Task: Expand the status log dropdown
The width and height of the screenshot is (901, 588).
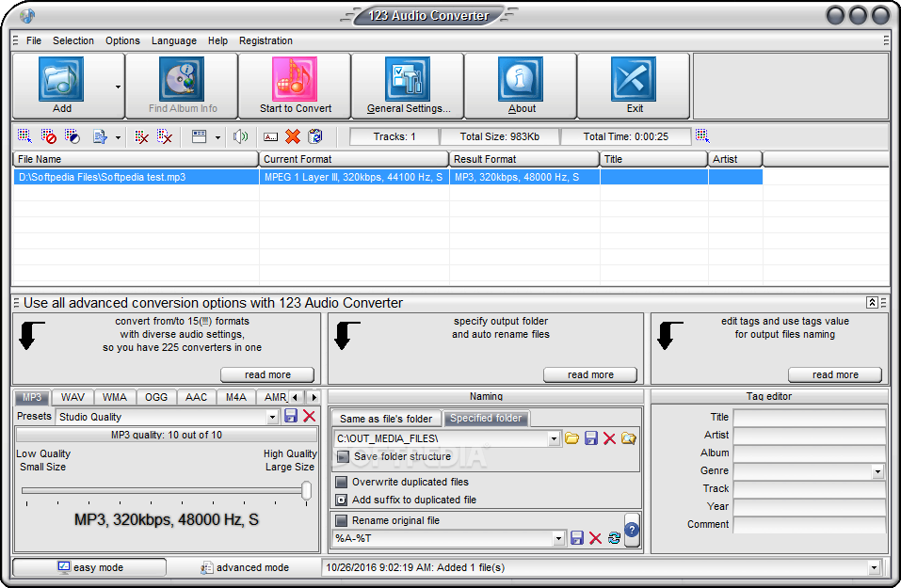Action: point(874,568)
